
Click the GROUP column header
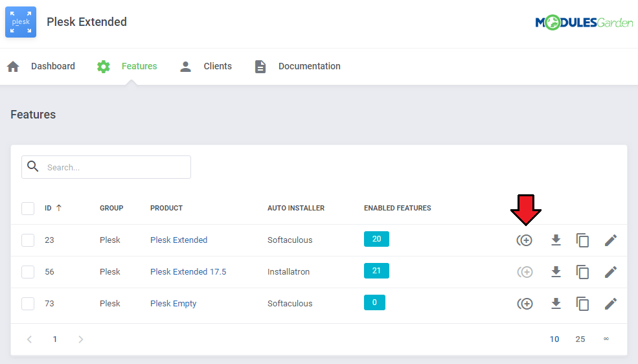111,209
